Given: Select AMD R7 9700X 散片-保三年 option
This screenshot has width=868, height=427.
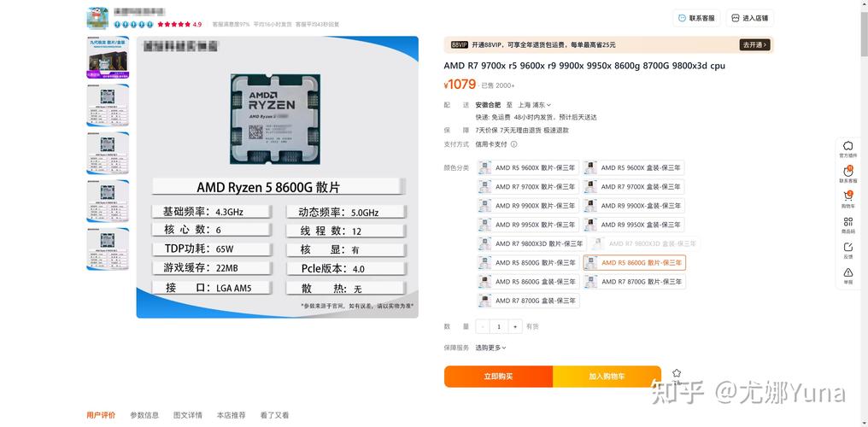Looking at the screenshot, I should pos(528,186).
